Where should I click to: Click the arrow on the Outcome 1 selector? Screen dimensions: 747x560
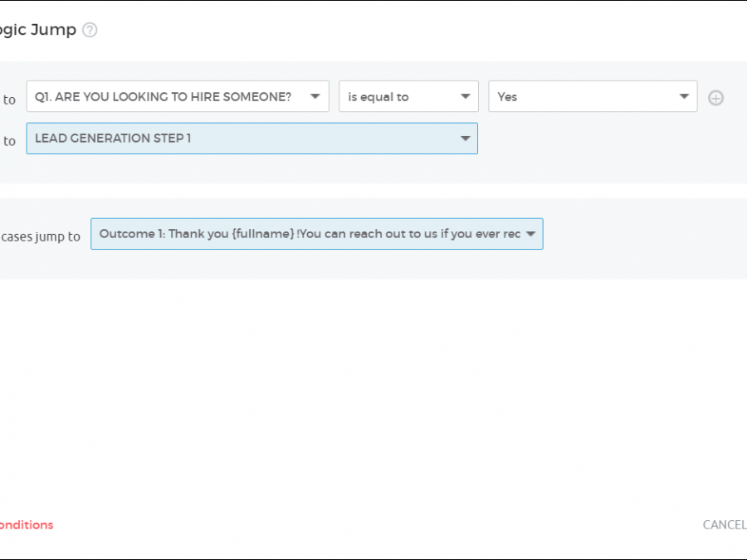pos(530,234)
